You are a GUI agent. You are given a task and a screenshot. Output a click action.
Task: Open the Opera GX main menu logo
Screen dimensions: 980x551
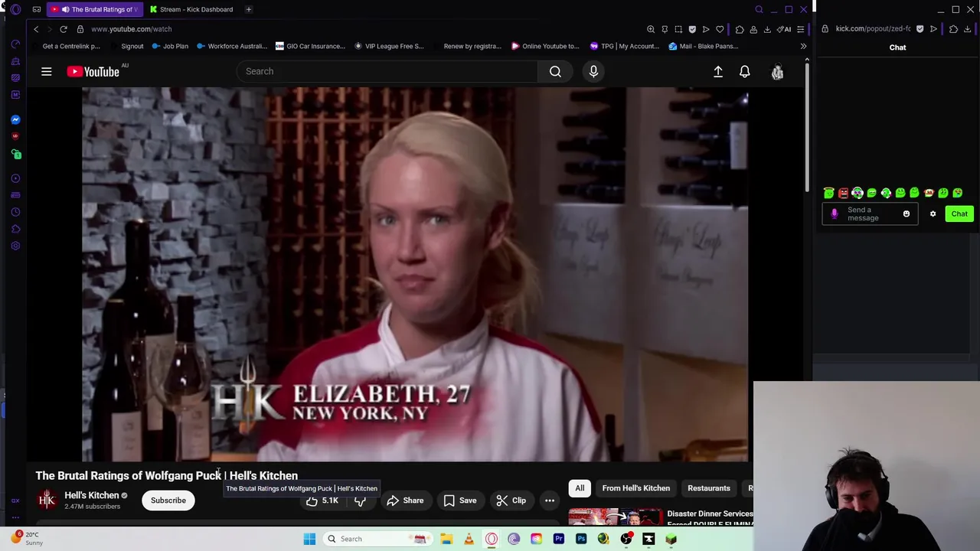[15, 9]
